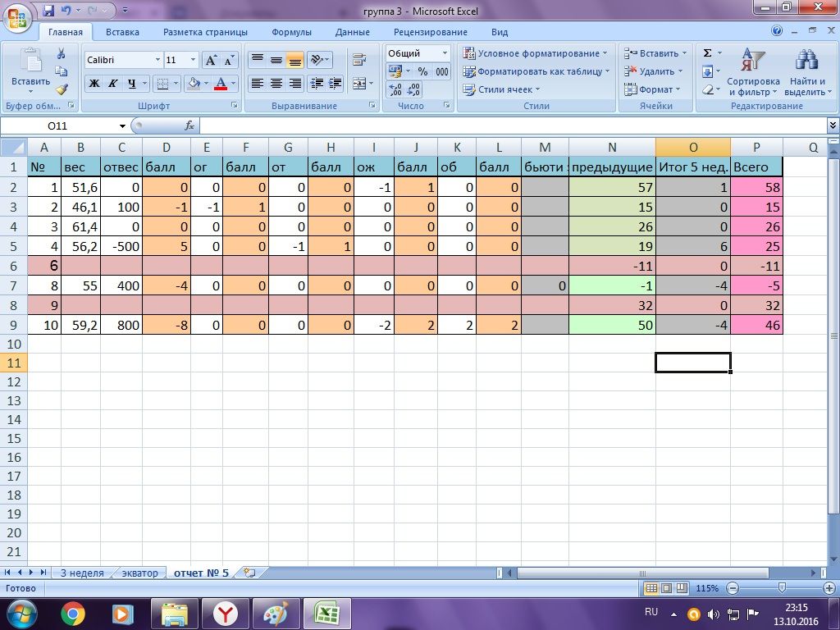The height and width of the screenshot is (630, 840).
Task: Toggle Bold formatting button
Action: [x=94, y=84]
